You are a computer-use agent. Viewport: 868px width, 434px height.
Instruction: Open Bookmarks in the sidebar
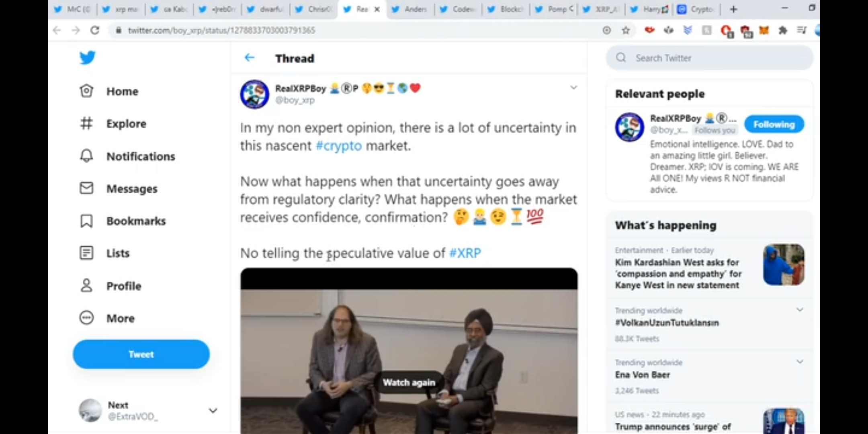pyautogui.click(x=123, y=221)
